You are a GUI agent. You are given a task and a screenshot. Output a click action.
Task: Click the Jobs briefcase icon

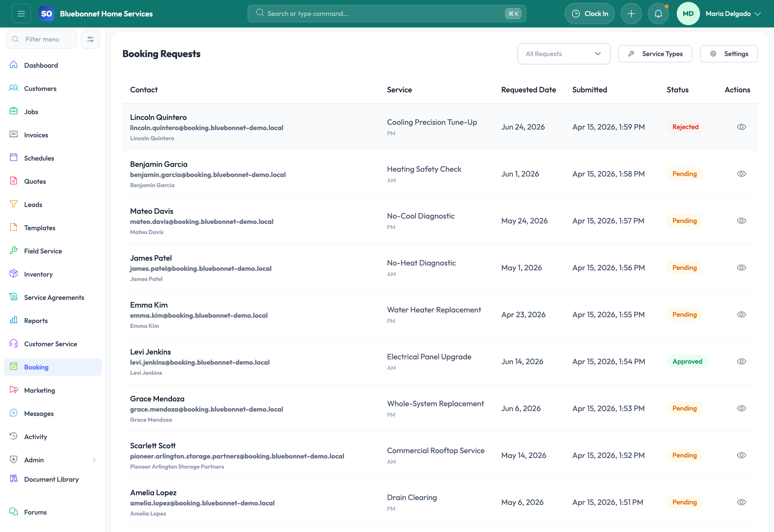pyautogui.click(x=13, y=111)
